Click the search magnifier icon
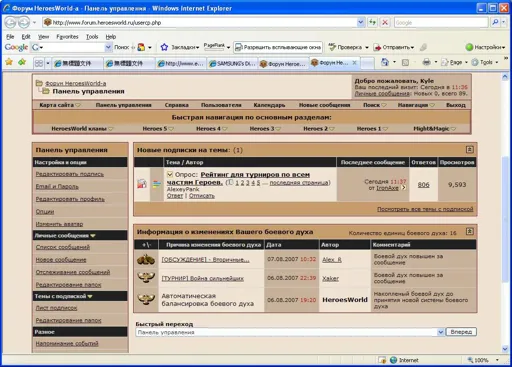The image size is (512, 367). 495,22
